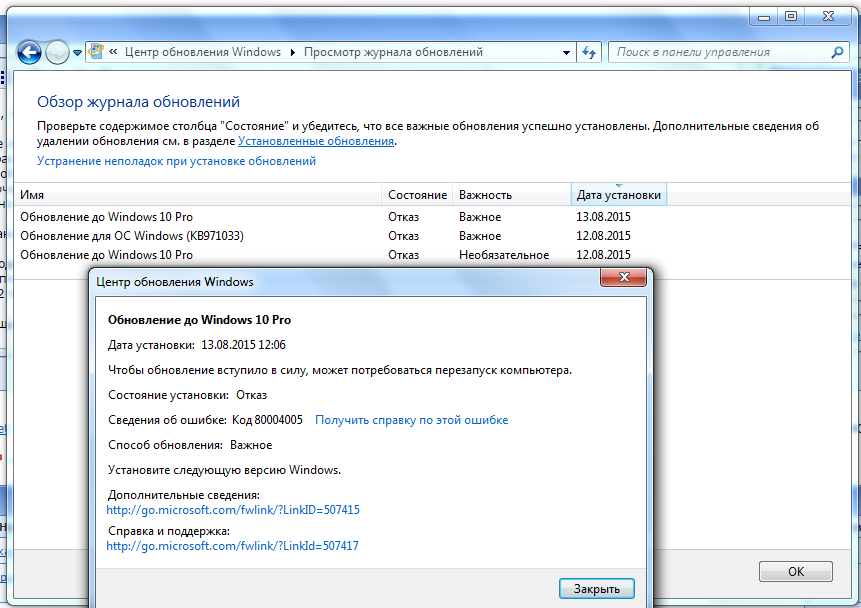This screenshot has height=608, width=861.
Task: Refresh the page with the refresh icon
Action: (589, 53)
